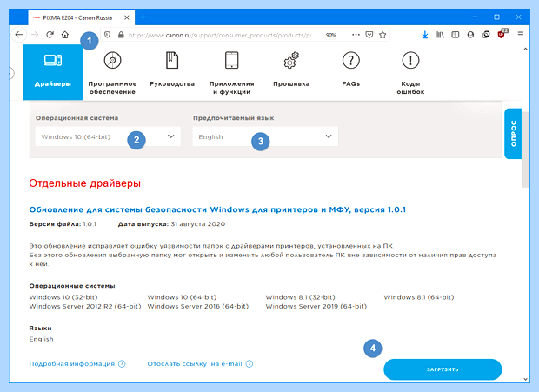Open the Предпочитаемый язык dropdown showing English

pyautogui.click(x=265, y=136)
